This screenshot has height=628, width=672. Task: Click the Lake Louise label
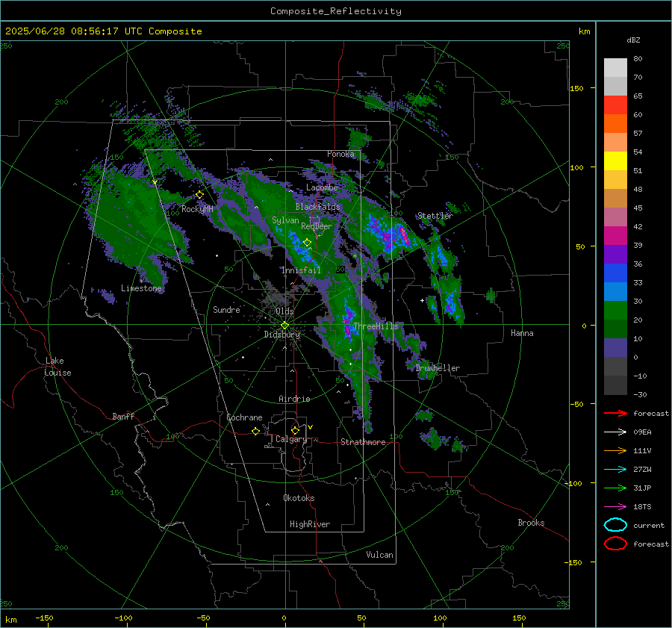(x=57, y=367)
